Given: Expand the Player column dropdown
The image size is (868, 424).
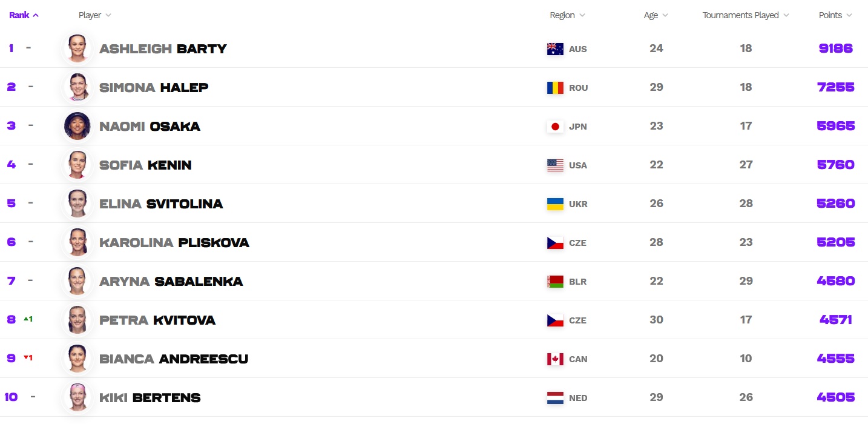Looking at the screenshot, I should point(95,15).
